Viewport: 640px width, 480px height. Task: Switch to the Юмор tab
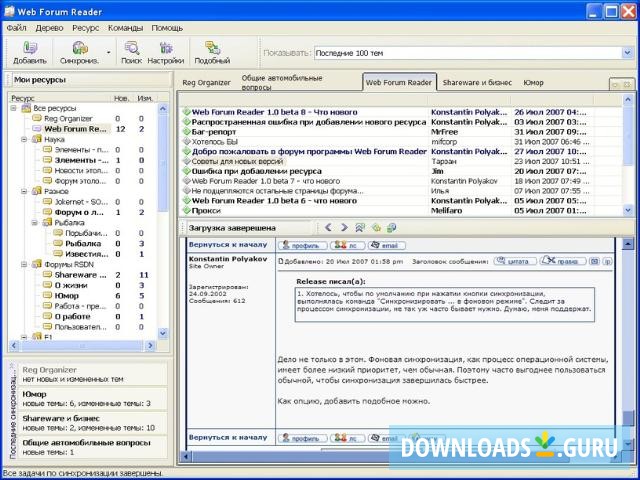[x=533, y=82]
